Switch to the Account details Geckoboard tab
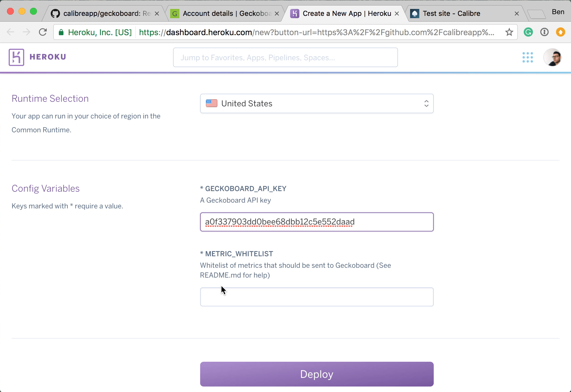Viewport: 571px width, 392px height. 225,14
